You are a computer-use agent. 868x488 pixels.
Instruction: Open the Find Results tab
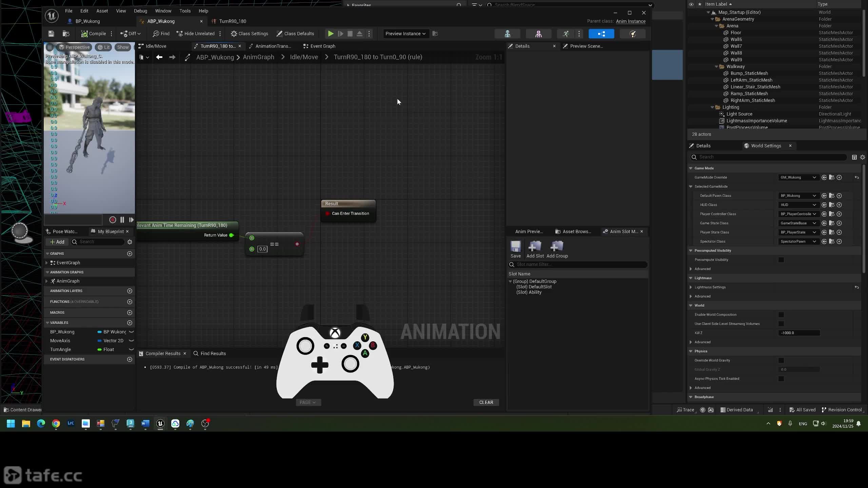pyautogui.click(x=210, y=353)
